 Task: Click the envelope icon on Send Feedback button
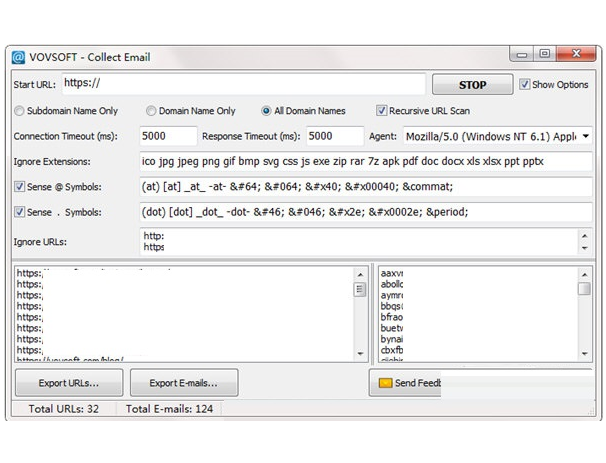tap(385, 383)
